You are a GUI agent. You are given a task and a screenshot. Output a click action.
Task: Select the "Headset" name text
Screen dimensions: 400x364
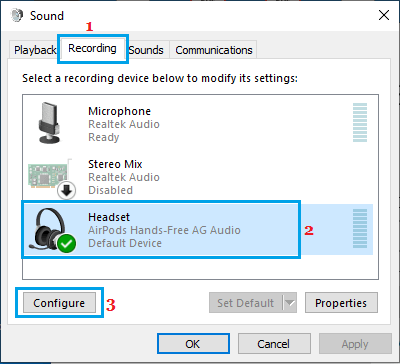pyautogui.click(x=109, y=217)
